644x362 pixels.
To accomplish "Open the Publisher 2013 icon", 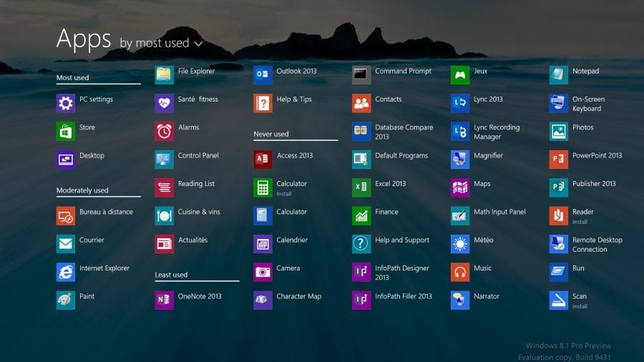I will (x=559, y=187).
